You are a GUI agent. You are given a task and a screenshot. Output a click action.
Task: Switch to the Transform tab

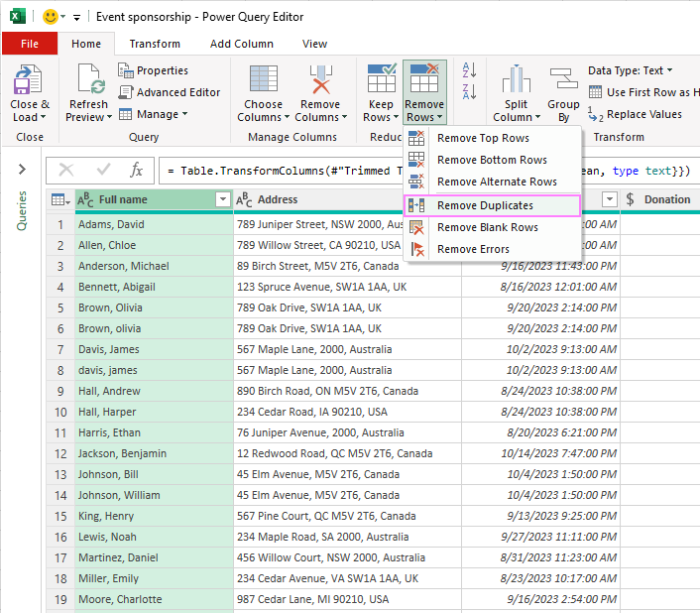(x=155, y=44)
